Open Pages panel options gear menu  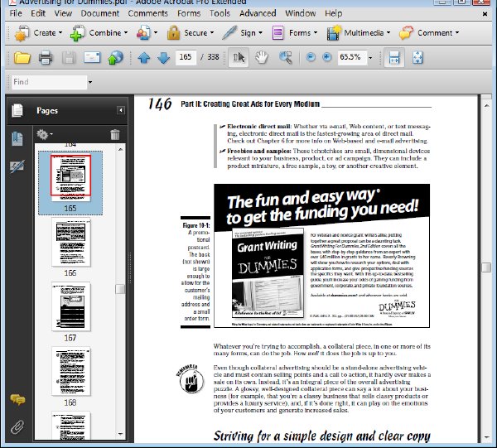(x=44, y=134)
